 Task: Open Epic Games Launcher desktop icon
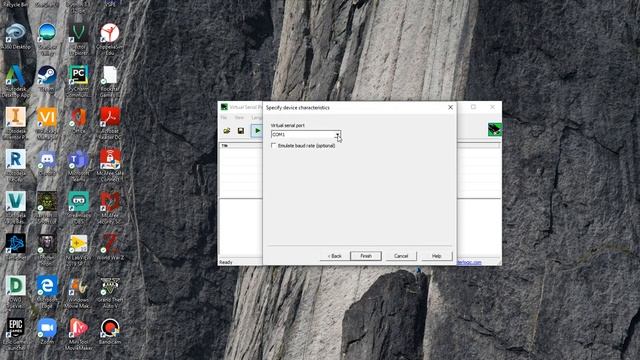(16, 334)
